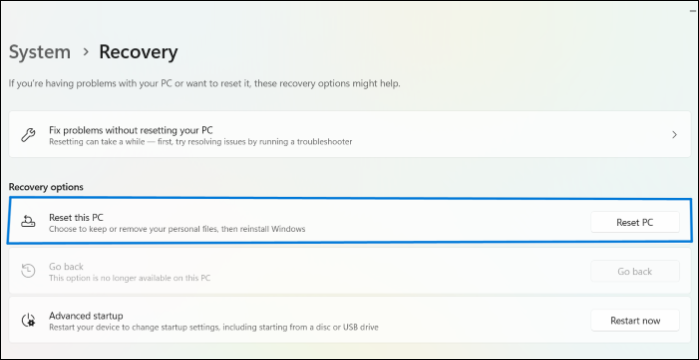Open Fix problems without resetting your PC
699x360 pixels.
(350, 135)
